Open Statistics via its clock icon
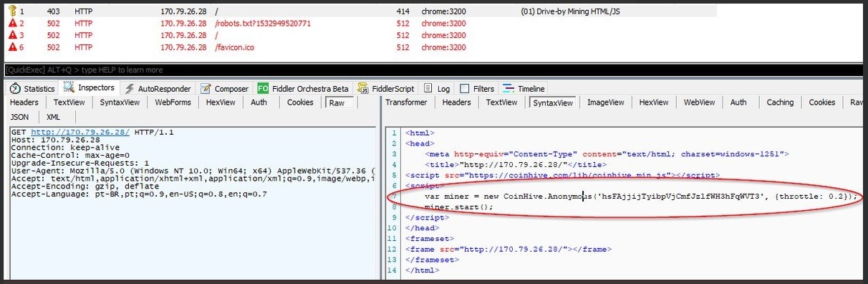 tap(15, 89)
